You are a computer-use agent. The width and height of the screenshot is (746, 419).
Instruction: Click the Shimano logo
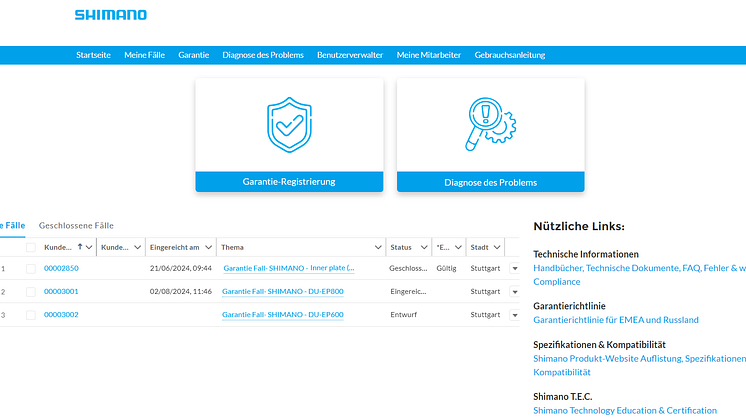pos(110,15)
